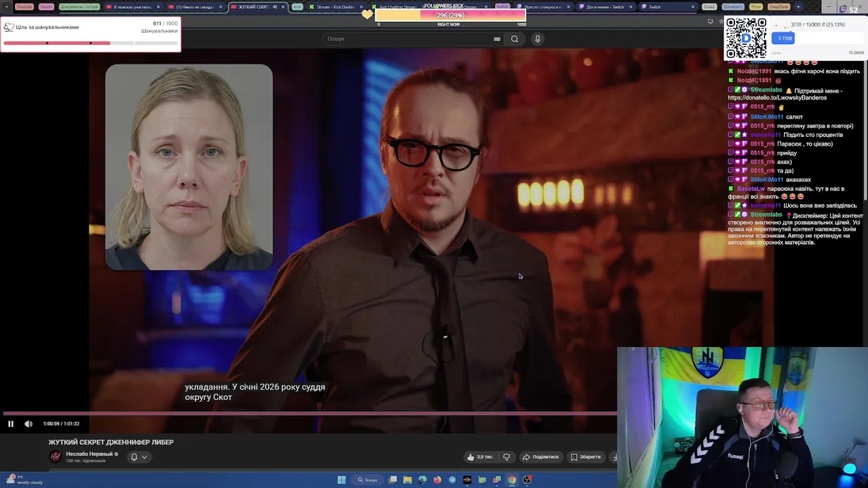Start voice search with microphone icon
The image size is (868, 488).
click(537, 39)
